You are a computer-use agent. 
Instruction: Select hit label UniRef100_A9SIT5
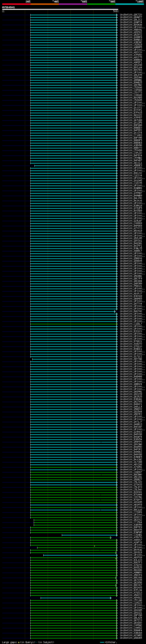(131, 58)
